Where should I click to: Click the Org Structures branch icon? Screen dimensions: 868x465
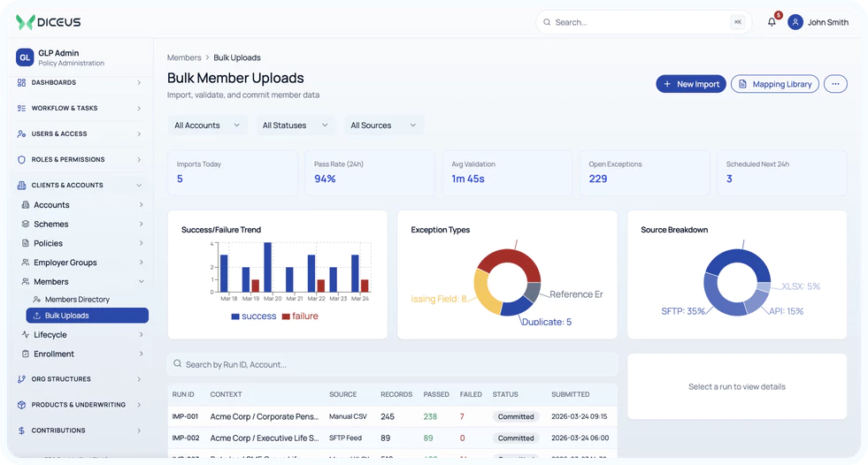pyautogui.click(x=21, y=379)
